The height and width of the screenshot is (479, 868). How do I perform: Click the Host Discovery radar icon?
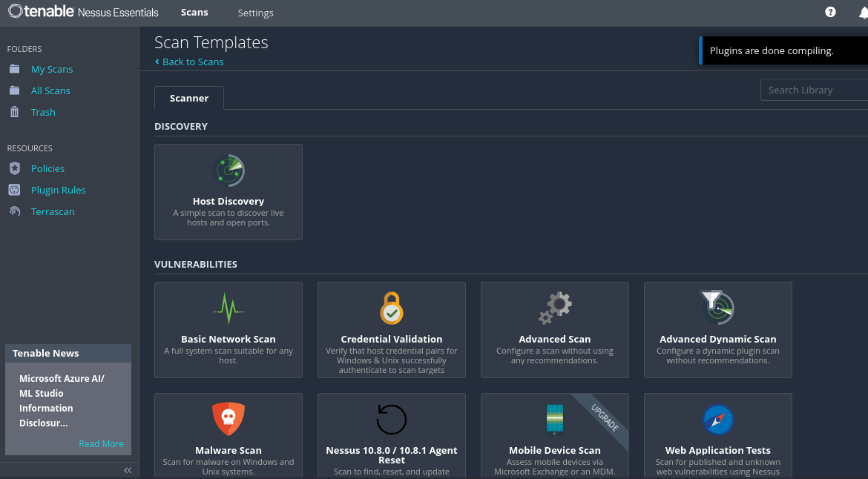pyautogui.click(x=228, y=171)
